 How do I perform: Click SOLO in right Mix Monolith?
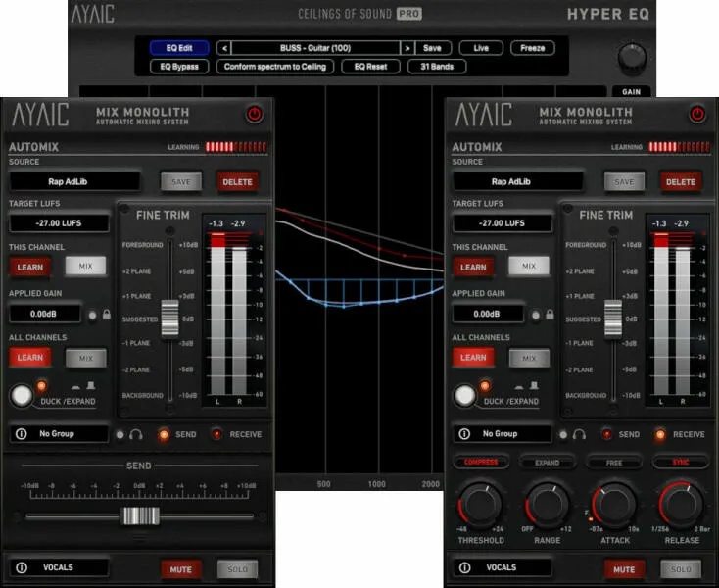tap(681, 569)
